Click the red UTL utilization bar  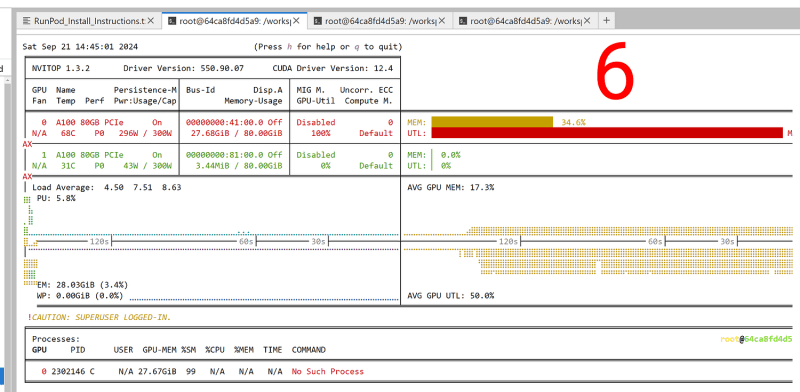(x=607, y=133)
